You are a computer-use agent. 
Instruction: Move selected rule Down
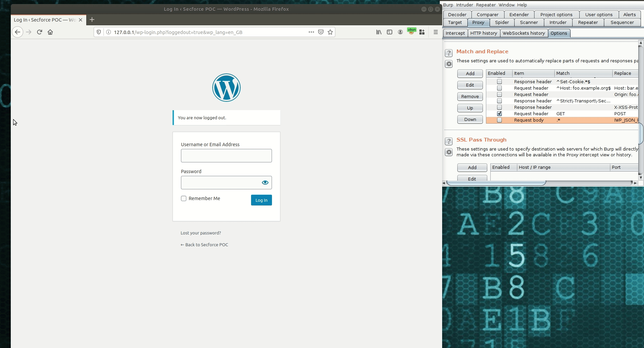click(470, 119)
